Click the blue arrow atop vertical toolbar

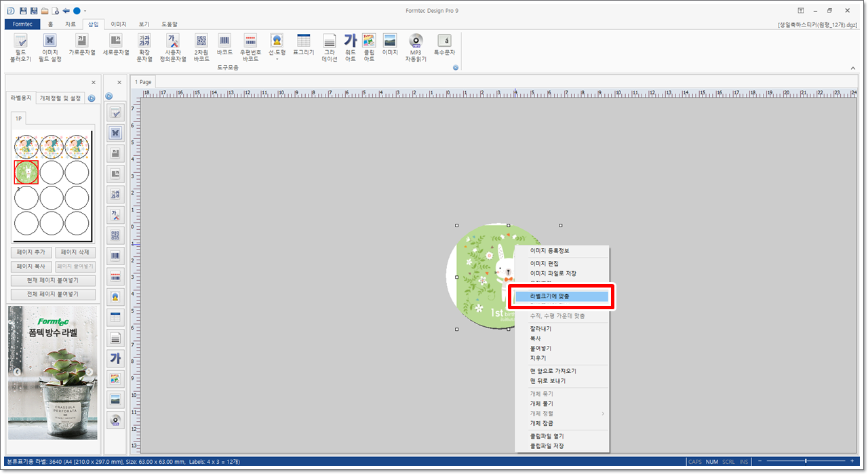109,96
